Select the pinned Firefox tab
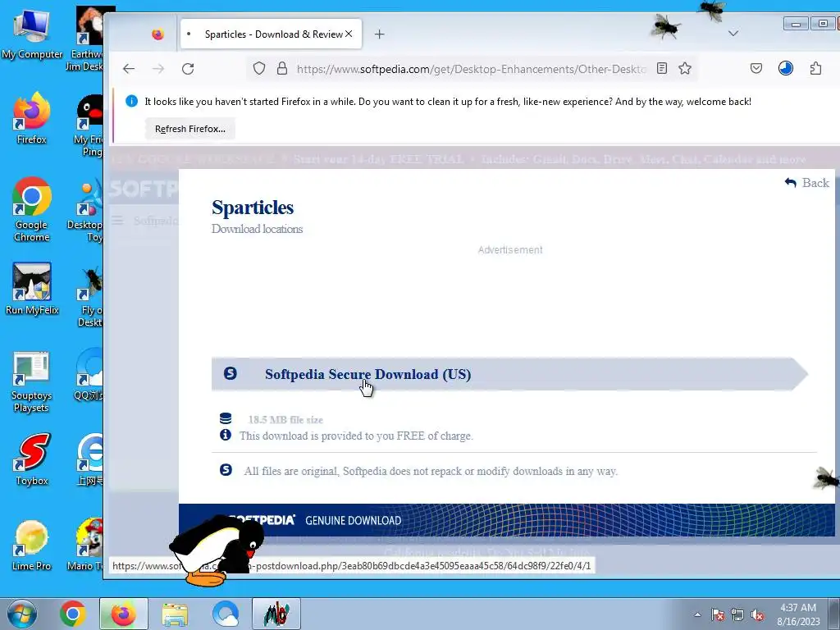The height and width of the screenshot is (630, 840). click(157, 34)
